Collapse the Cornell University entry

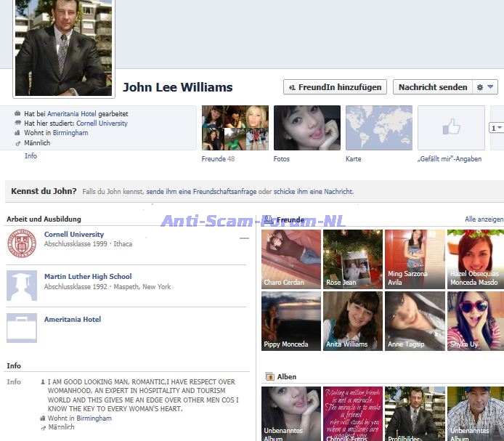point(244,238)
